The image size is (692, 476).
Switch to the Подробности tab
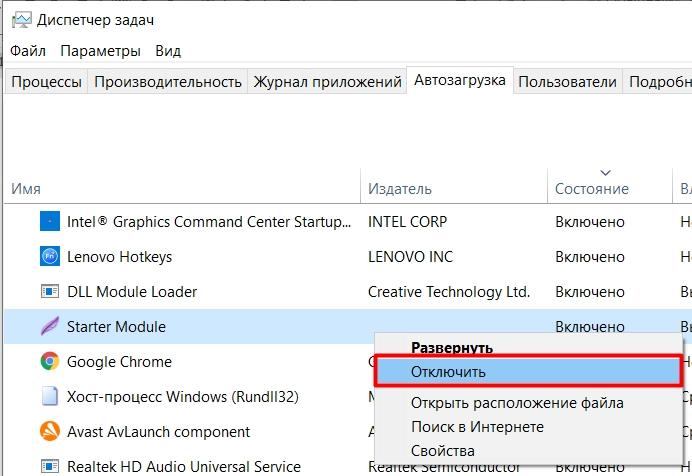pos(658,82)
